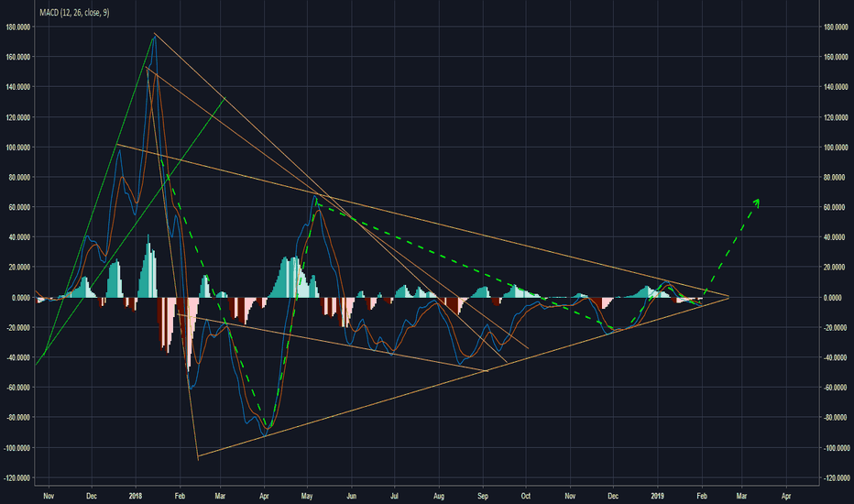The image size is (854, 504).
Task: Select the 2019 label on the time axis
Action: click(x=657, y=496)
